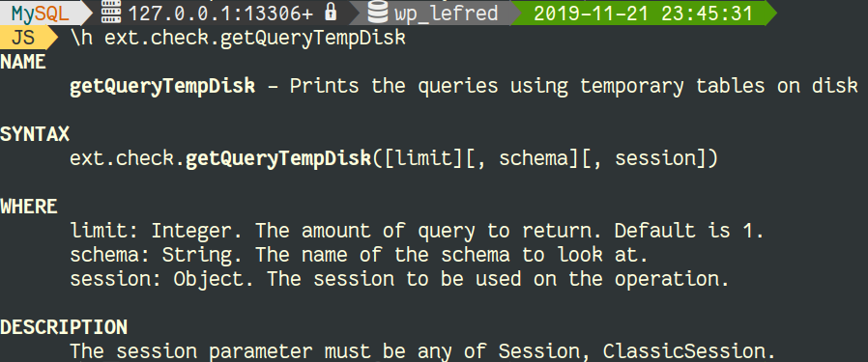The width and height of the screenshot is (868, 362).
Task: Click the limit parameter description line
Action: (417, 231)
